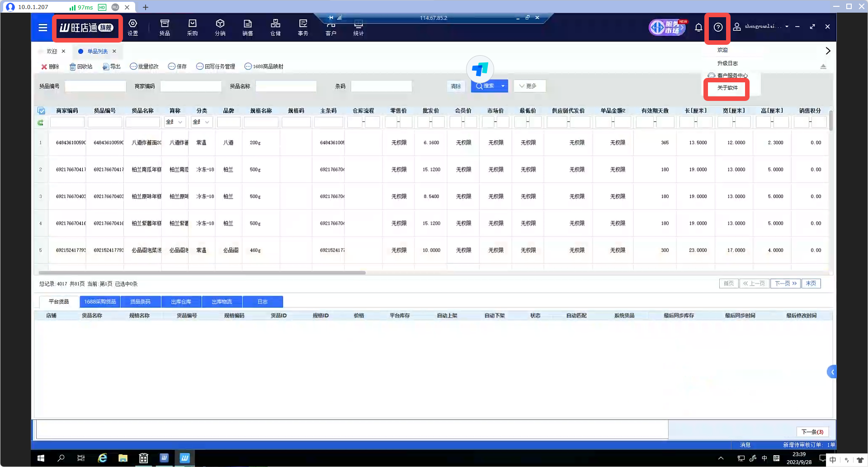Click the user account icon
Viewport: 868px width, 467px height.
(737, 27)
